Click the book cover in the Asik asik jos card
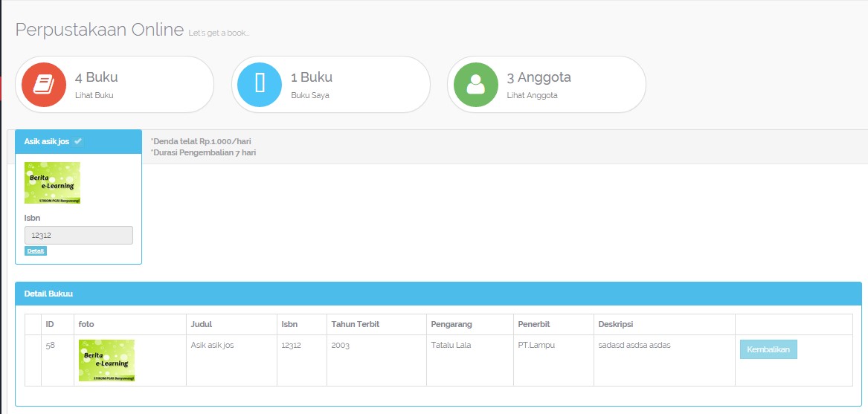The width and height of the screenshot is (868, 414). (x=52, y=183)
